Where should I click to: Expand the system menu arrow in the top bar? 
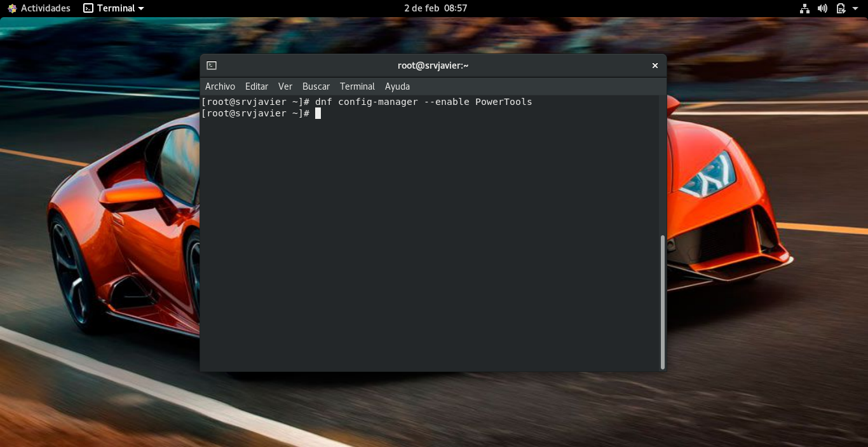(855, 8)
